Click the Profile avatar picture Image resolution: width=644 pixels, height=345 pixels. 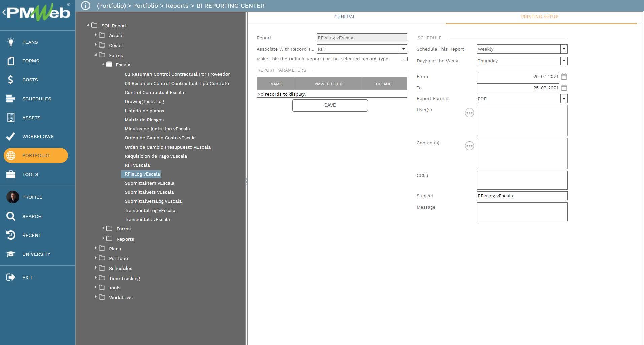(13, 197)
